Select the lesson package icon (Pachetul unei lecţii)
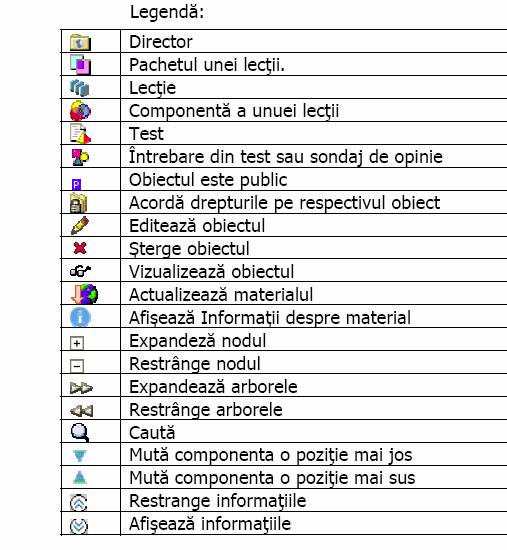Screen dimensions: 507x550 tap(80, 65)
